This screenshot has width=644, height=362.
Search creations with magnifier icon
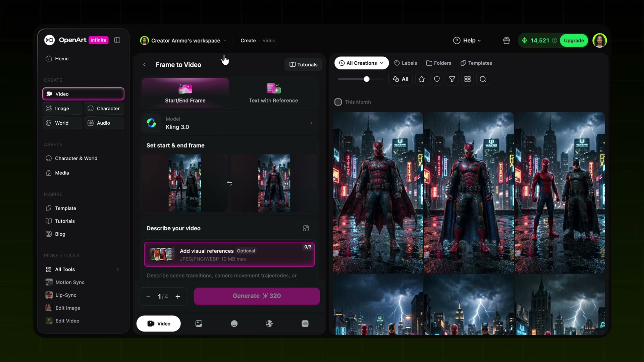click(x=483, y=79)
